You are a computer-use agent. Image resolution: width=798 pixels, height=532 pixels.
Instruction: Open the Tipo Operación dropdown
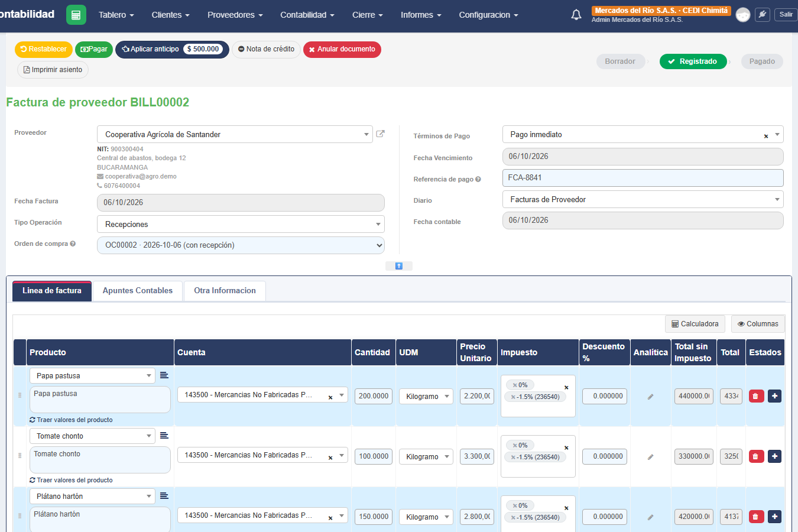point(241,224)
